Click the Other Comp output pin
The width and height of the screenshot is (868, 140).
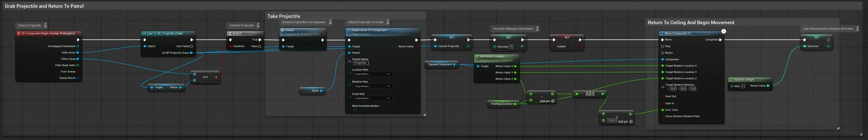(77, 59)
